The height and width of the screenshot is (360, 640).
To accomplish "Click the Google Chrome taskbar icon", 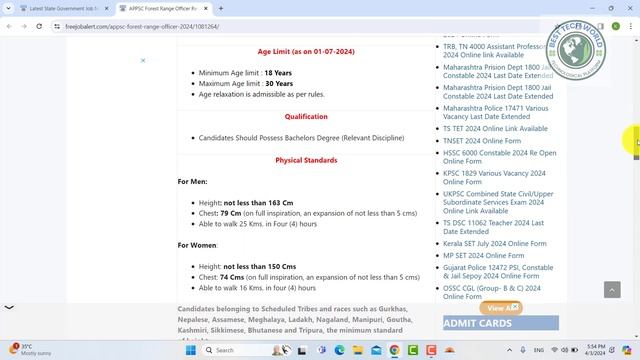I will point(394,350).
